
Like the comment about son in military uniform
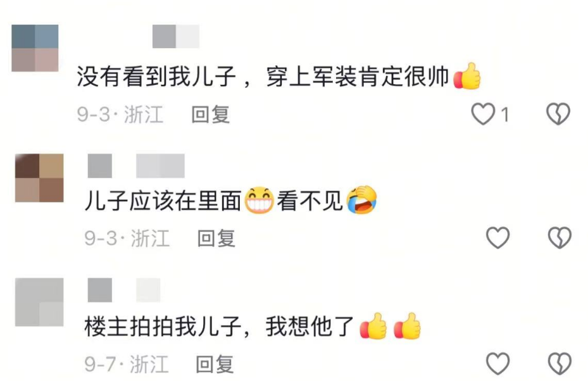coord(483,114)
